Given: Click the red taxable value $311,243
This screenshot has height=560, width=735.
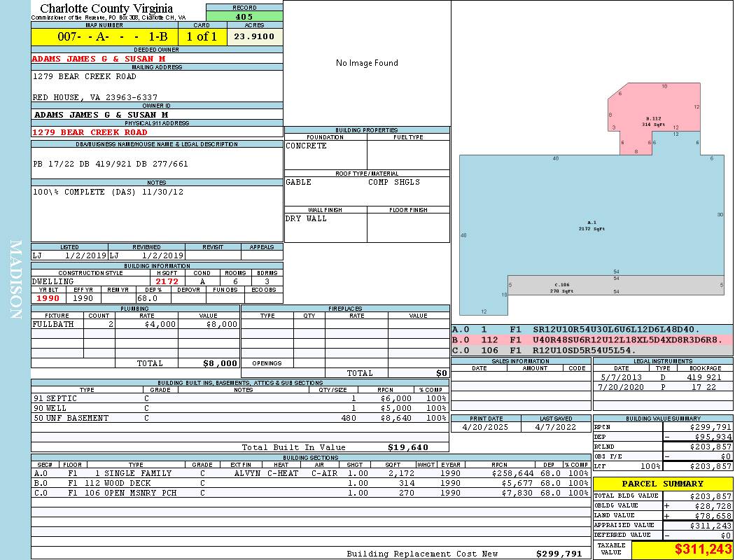Looking at the screenshot, I should (x=703, y=549).
